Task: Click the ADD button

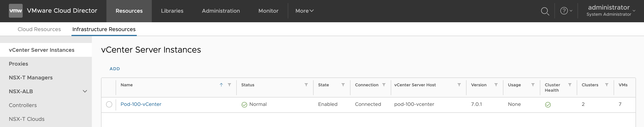Action: 115,69
